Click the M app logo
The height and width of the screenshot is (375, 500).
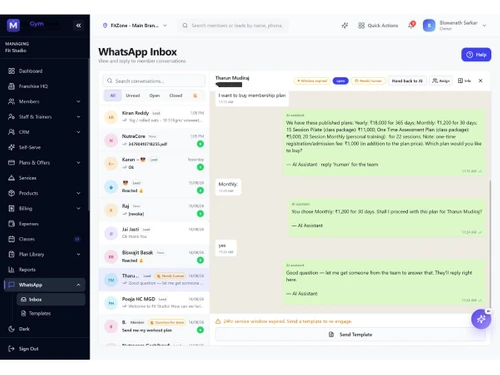13,25
